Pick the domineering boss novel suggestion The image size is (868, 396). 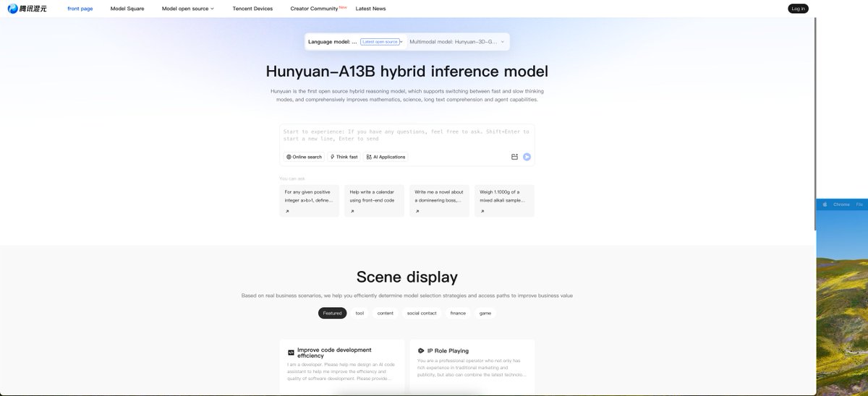coord(439,200)
